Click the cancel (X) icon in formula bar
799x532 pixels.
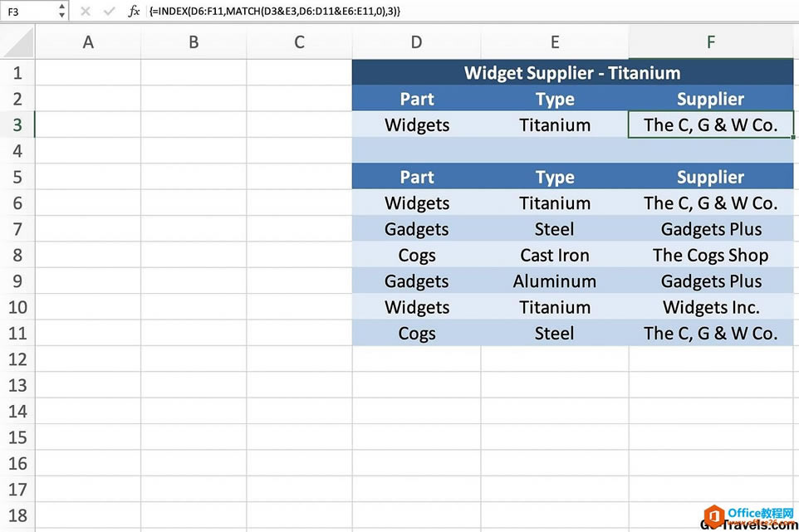85,11
